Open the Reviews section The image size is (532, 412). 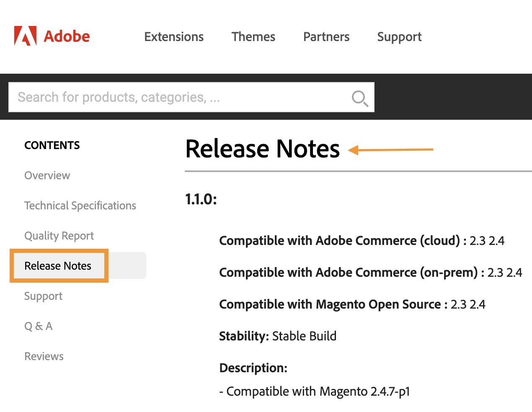[x=44, y=356]
